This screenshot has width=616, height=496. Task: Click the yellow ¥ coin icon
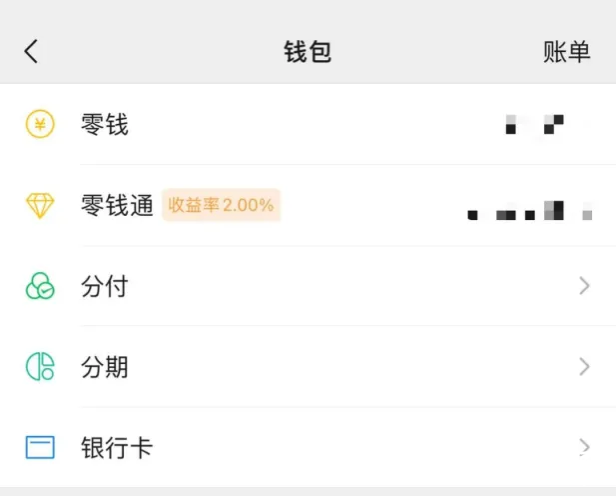pyautogui.click(x=40, y=124)
